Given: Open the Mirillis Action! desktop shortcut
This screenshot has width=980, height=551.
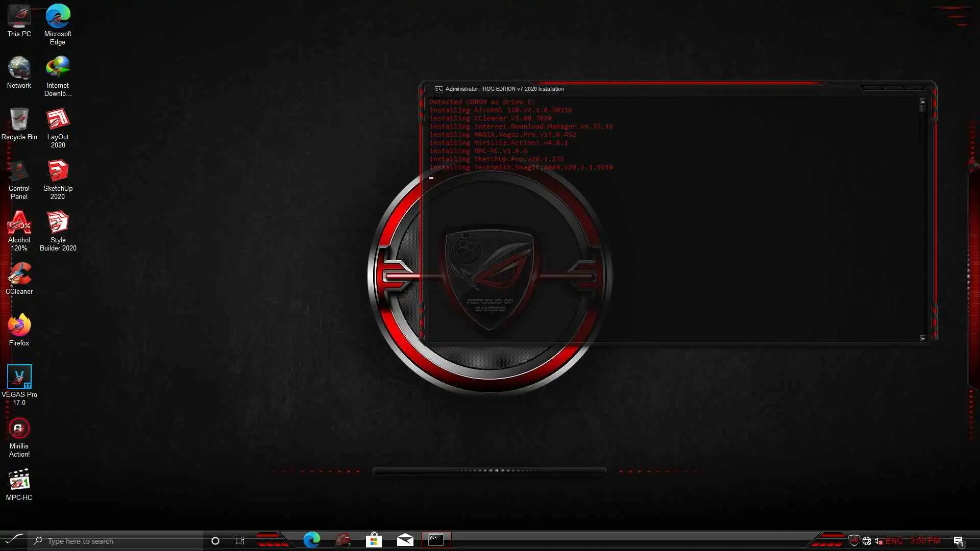Looking at the screenshot, I should tap(19, 429).
